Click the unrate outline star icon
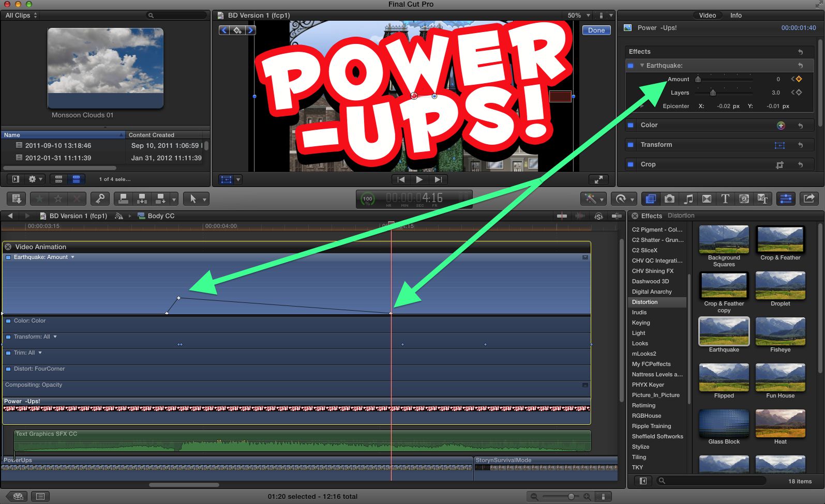Image resolution: width=825 pixels, height=504 pixels. coord(58,199)
